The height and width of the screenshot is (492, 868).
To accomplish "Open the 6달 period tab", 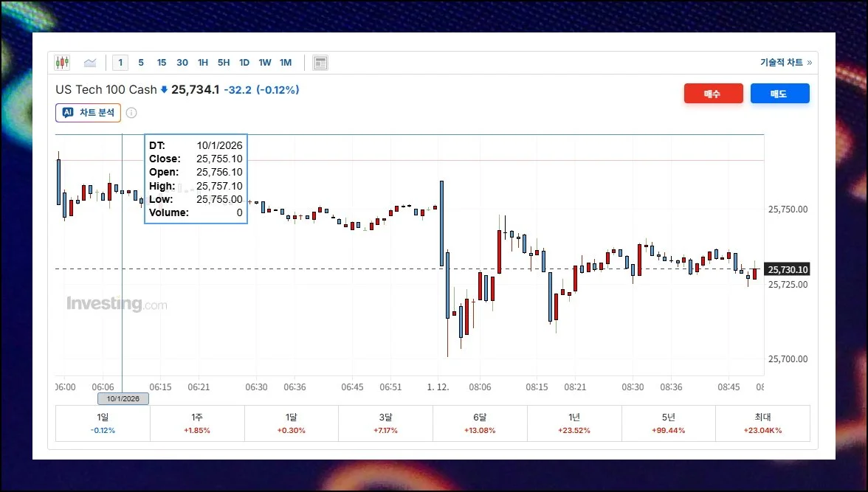I will coord(480,423).
